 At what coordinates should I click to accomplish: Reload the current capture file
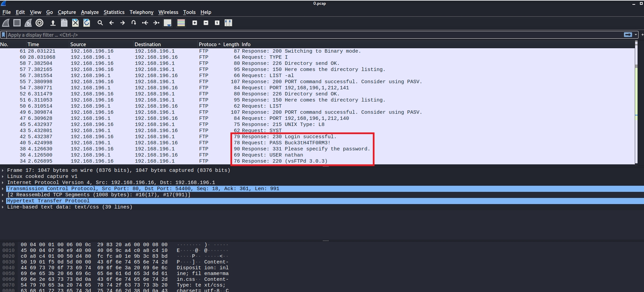[87, 23]
